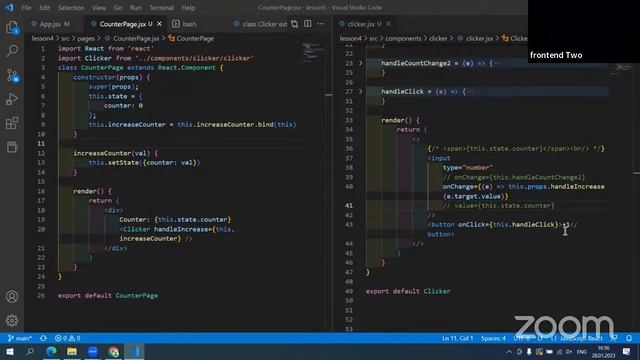Click 'increaseCounter(val) {' on line 12
This screenshot has height=360, width=640.
pos(116,153)
